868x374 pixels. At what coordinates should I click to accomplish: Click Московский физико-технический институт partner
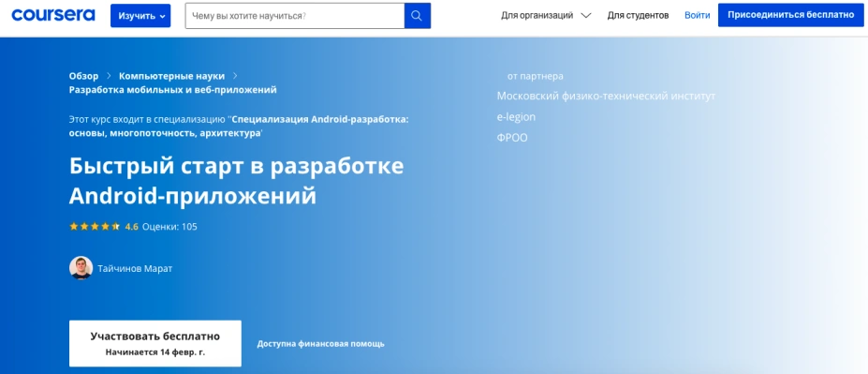pyautogui.click(x=606, y=96)
